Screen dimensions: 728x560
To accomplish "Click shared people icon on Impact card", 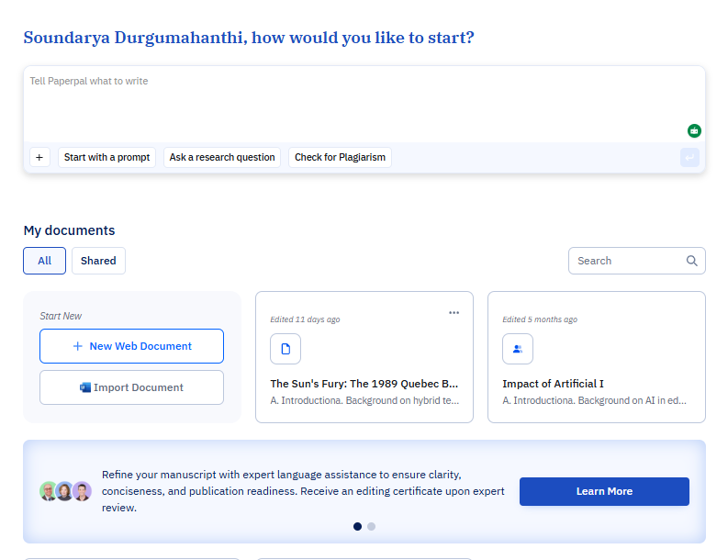I will tap(518, 349).
